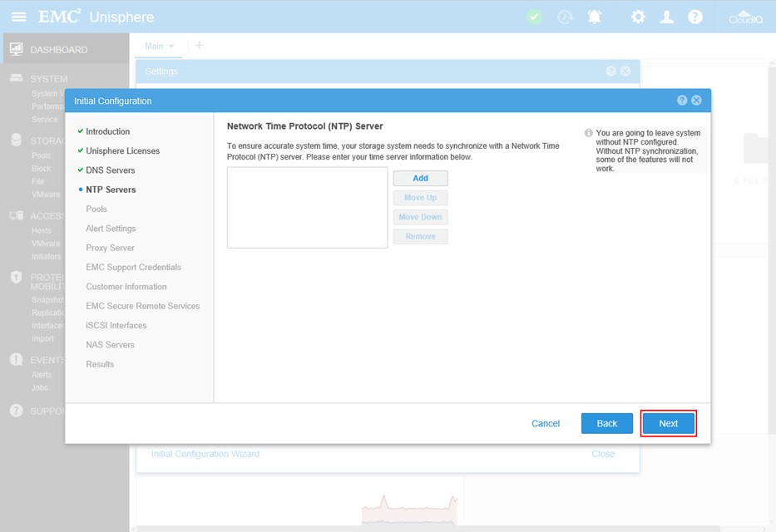The width and height of the screenshot is (776, 532).
Task: Open VMware under Storage in the sidebar
Action: pos(46,195)
